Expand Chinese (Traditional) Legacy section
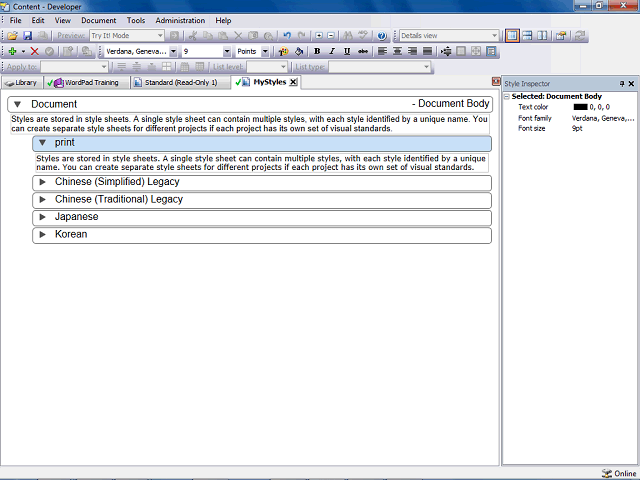 (42, 200)
